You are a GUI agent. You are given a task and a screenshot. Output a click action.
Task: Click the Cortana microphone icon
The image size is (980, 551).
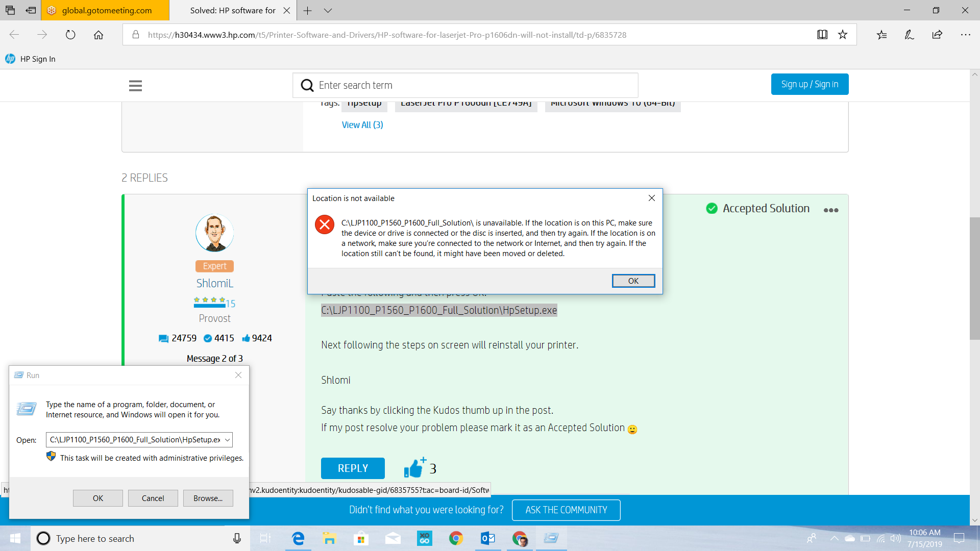pos(237,538)
